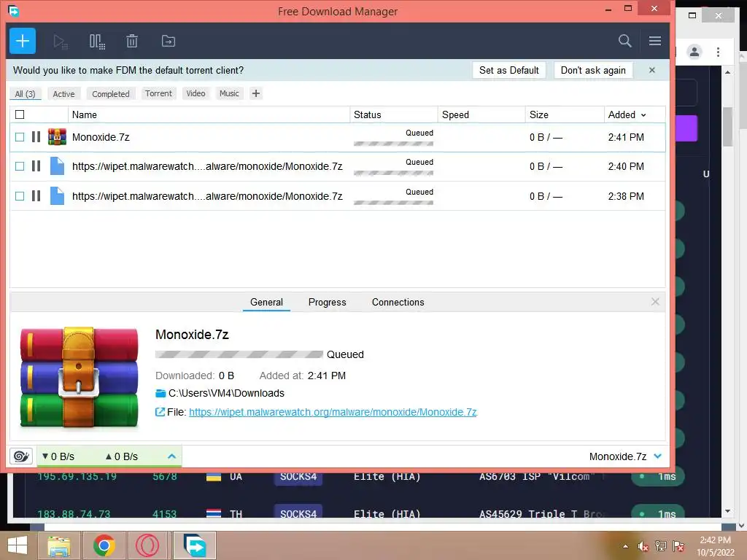Click file icon of the 2:40 PM download

pos(57,166)
